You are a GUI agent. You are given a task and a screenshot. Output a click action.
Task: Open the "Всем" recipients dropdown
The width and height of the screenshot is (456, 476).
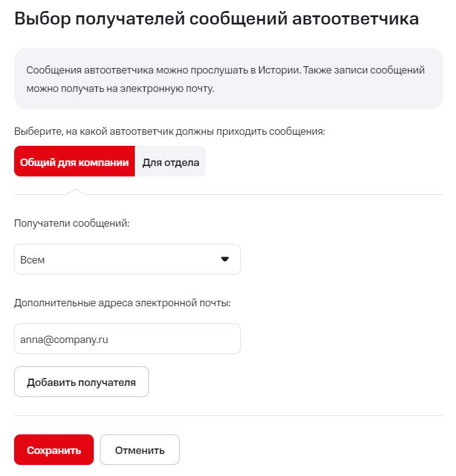click(127, 259)
